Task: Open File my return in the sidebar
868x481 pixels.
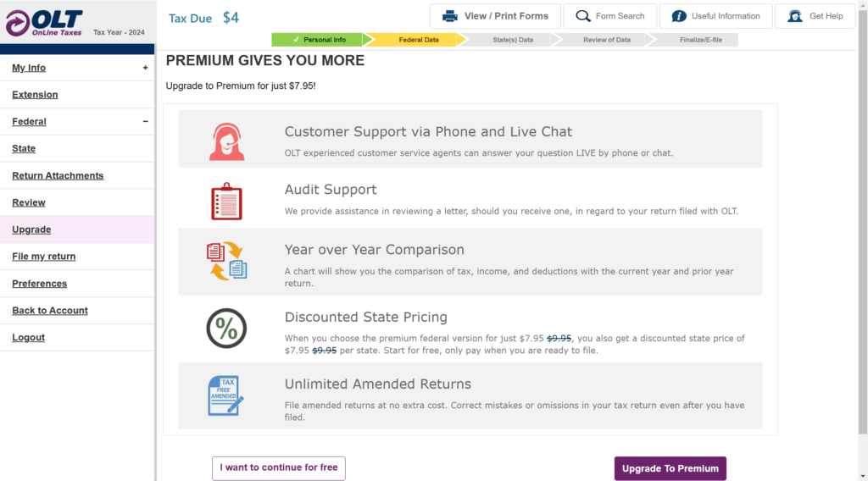Action: [44, 256]
